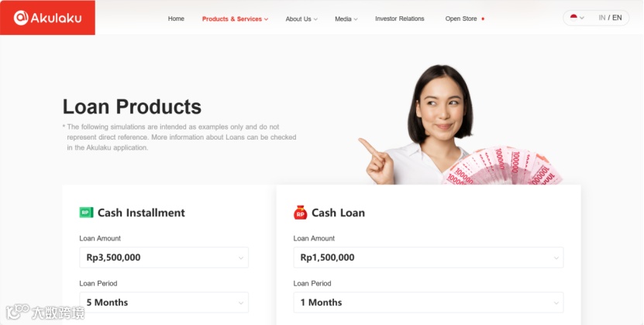Switch language to EN

[x=617, y=18]
